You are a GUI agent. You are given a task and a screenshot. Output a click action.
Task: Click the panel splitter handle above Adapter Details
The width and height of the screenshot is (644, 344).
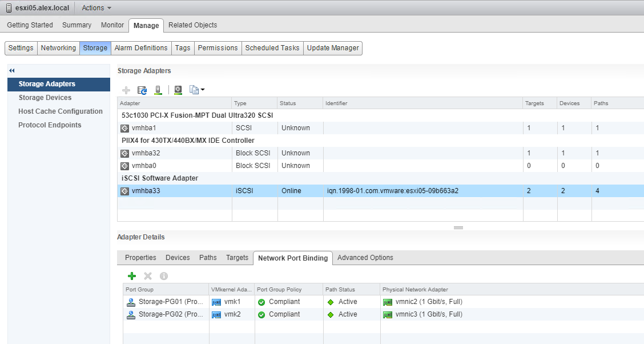tap(458, 227)
